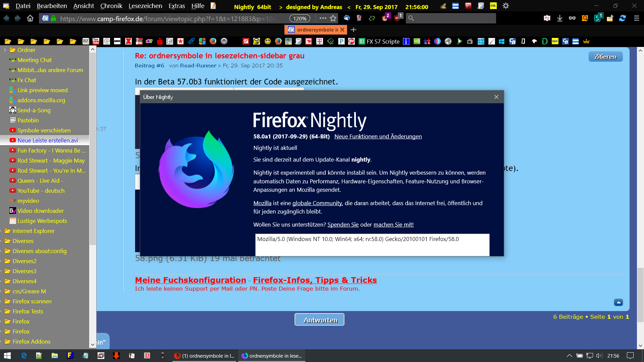Click the gear settings icon in menu bar
This screenshot has height=362, width=644.
[x=506, y=6]
